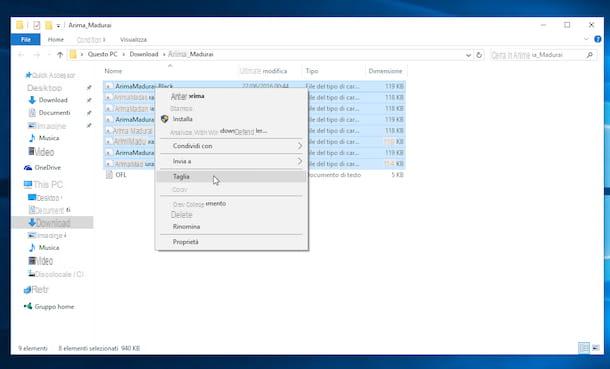Collapse the ribbon with the chevron

pos(586,39)
